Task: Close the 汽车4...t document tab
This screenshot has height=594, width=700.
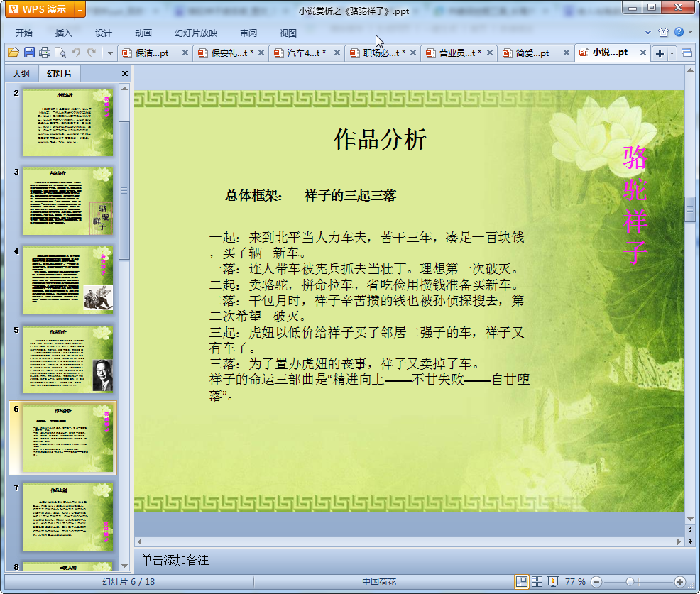Action: [337, 53]
